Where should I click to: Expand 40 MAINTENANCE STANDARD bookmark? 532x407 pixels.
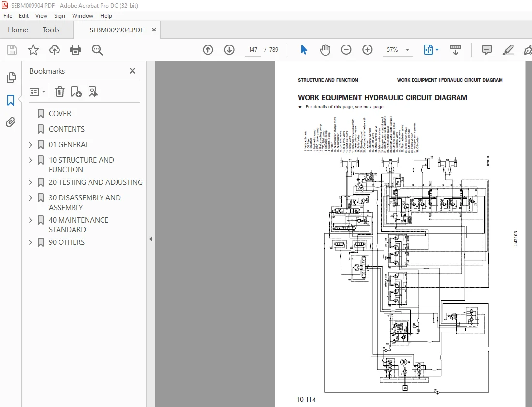pyautogui.click(x=30, y=220)
